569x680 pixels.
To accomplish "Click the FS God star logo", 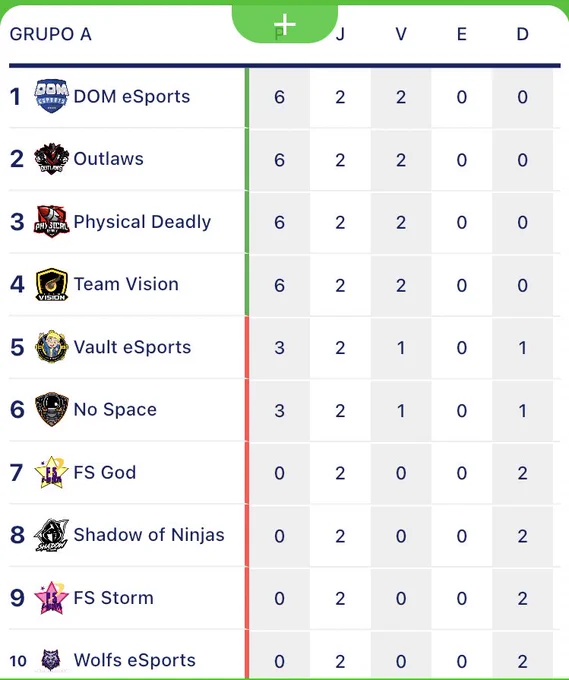I will 52,472.
